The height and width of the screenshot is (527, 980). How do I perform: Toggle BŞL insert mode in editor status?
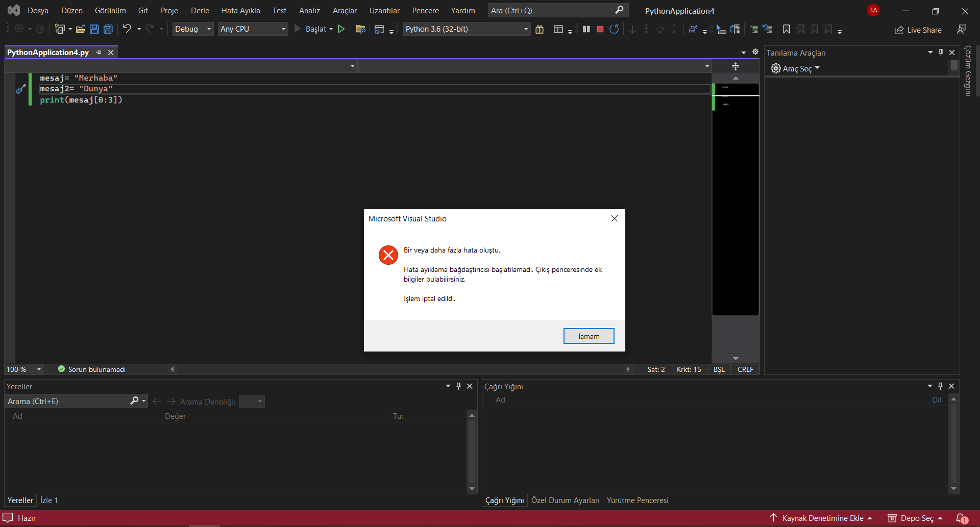click(719, 369)
